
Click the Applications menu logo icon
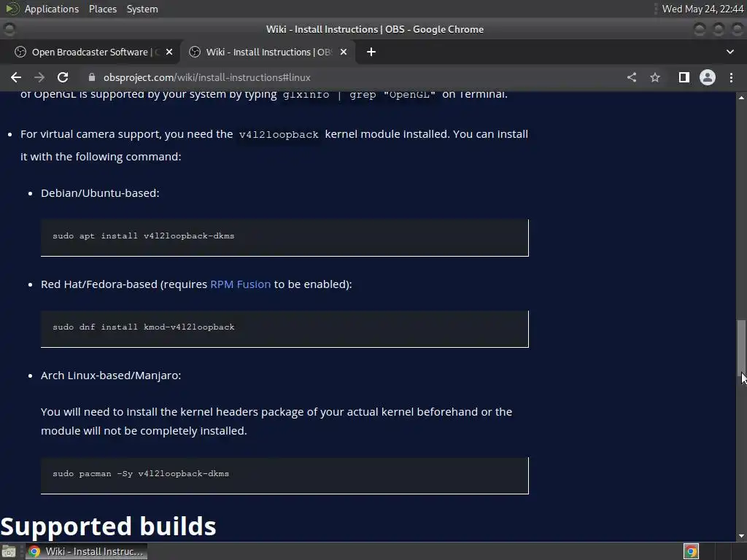coord(12,9)
